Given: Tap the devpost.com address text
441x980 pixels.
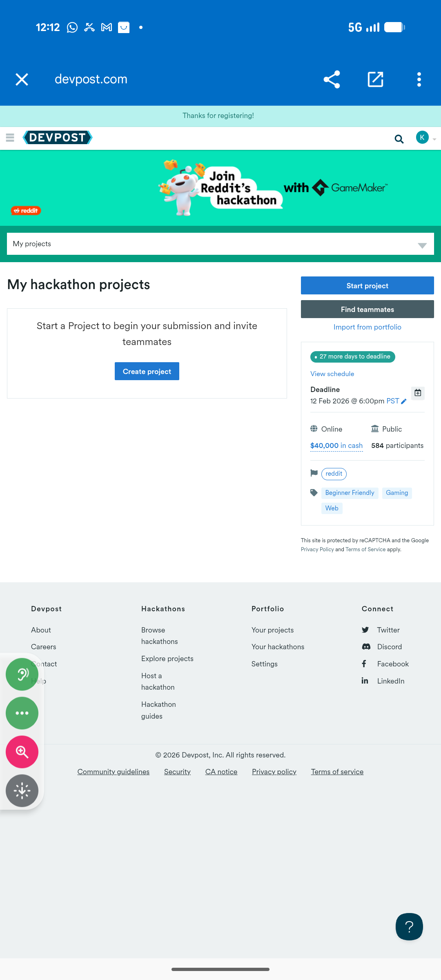Looking at the screenshot, I should (x=91, y=79).
